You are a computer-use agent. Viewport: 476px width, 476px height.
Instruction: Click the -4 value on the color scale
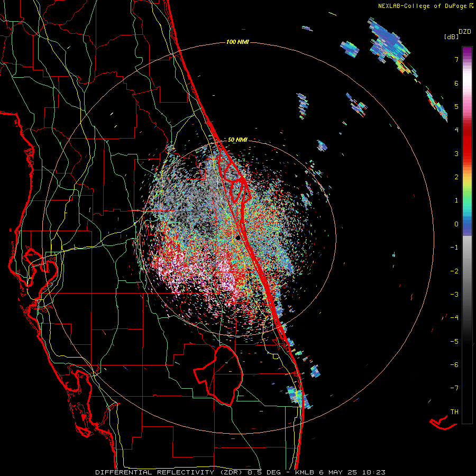[x=454, y=318]
